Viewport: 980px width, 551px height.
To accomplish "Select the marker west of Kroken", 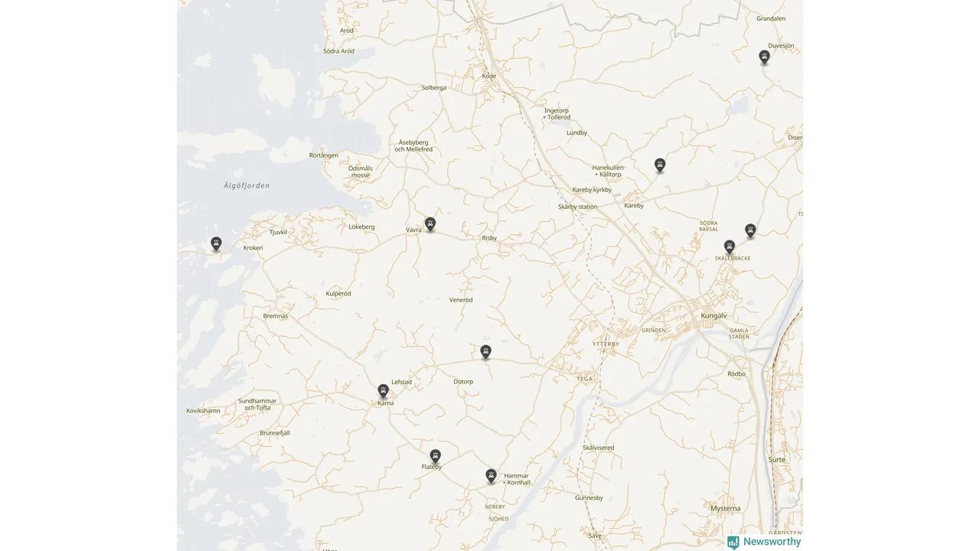I will (216, 244).
